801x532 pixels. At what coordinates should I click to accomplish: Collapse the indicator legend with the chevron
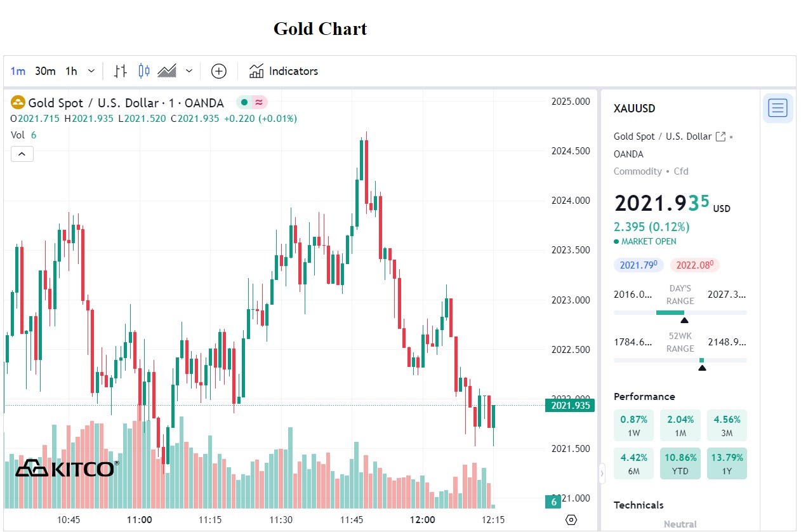pyautogui.click(x=22, y=154)
